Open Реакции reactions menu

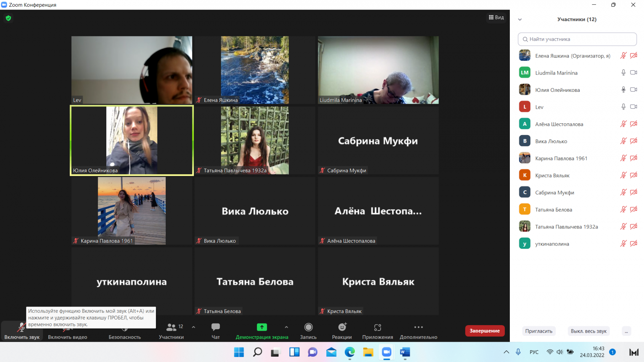342,331
